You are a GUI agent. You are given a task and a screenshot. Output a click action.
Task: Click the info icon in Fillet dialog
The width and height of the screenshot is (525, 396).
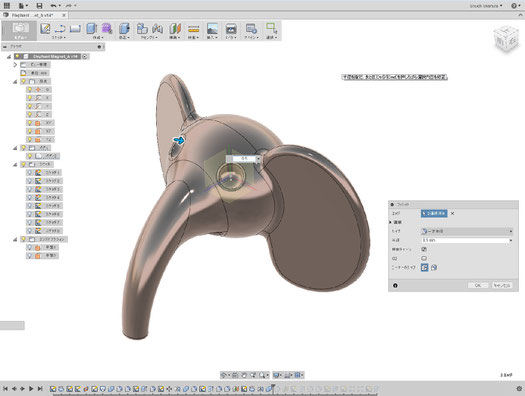(x=395, y=286)
